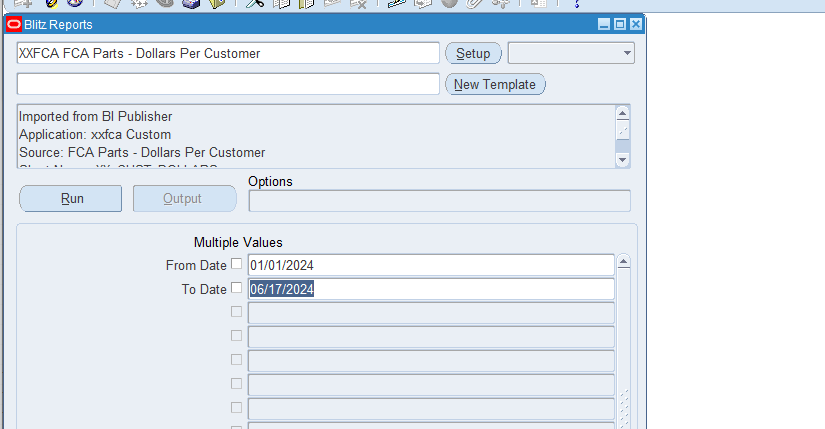Click the paperclip Attachments toolbar icon
The image size is (825, 429).
coord(474,3)
